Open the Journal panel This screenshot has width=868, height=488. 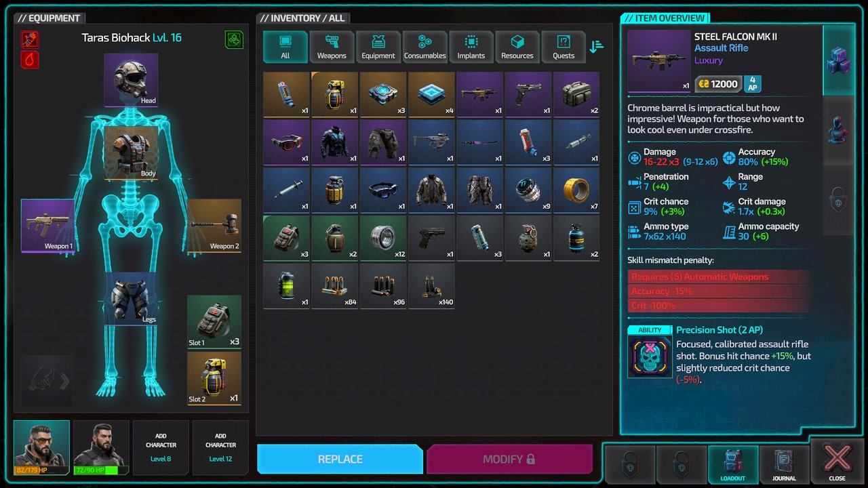point(784,464)
